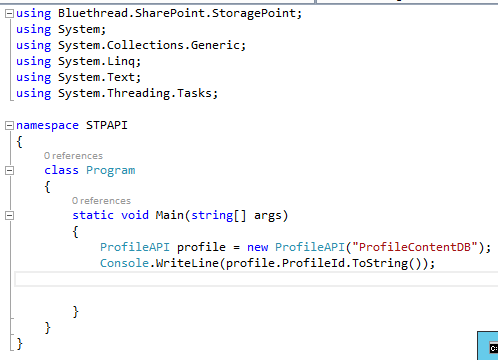Click 'Bluethread.SharePoint.StoragePoint' in the first using
Viewport: 498px width, 360px height.
[177, 13]
